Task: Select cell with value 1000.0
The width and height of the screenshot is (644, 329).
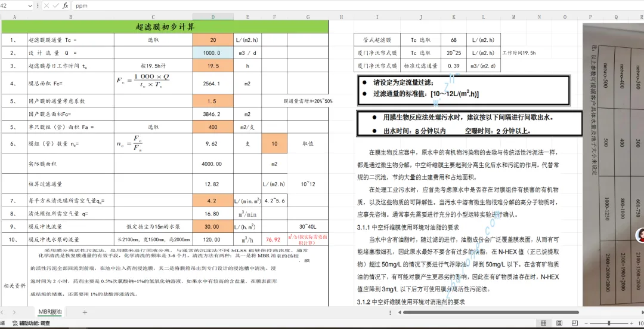Action: tap(213, 53)
